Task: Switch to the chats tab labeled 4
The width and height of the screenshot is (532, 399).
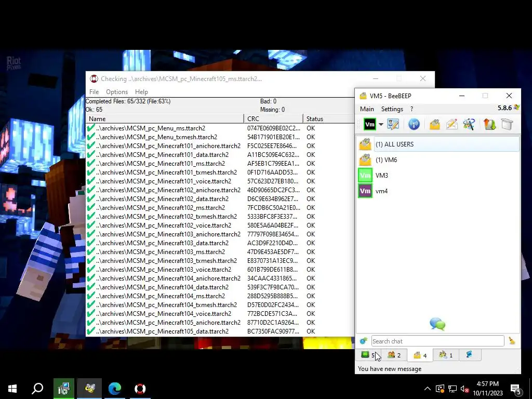Action: (420, 355)
